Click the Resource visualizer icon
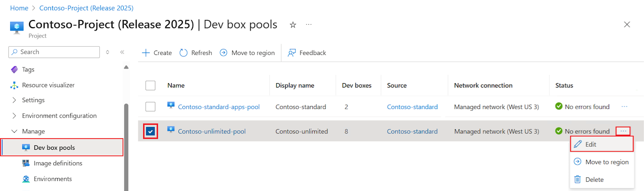Image resolution: width=644 pixels, height=191 pixels. (x=14, y=85)
